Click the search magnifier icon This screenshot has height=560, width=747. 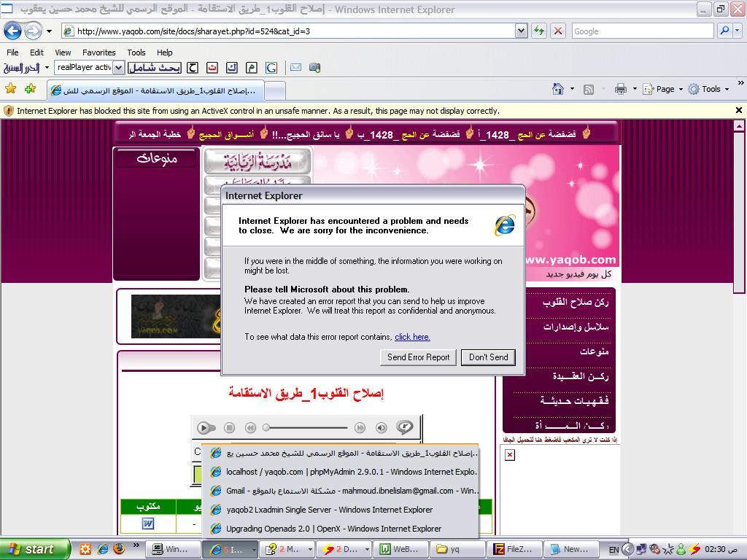724,31
